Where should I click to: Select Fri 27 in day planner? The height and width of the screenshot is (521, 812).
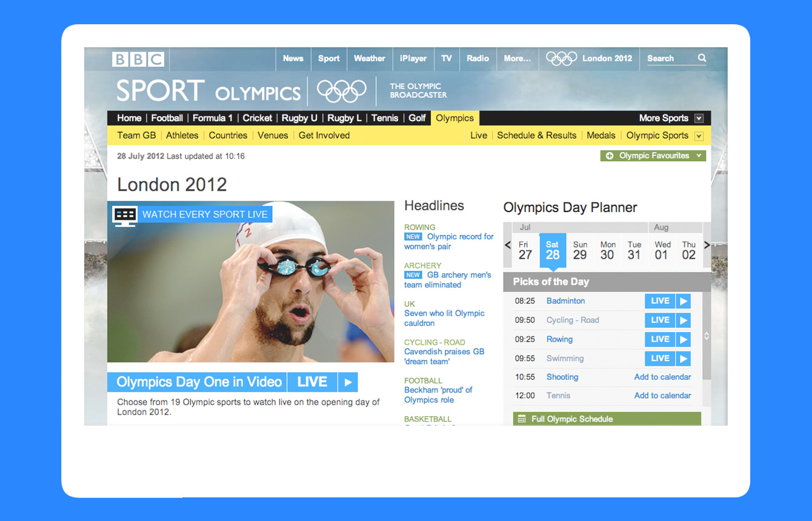(x=525, y=250)
